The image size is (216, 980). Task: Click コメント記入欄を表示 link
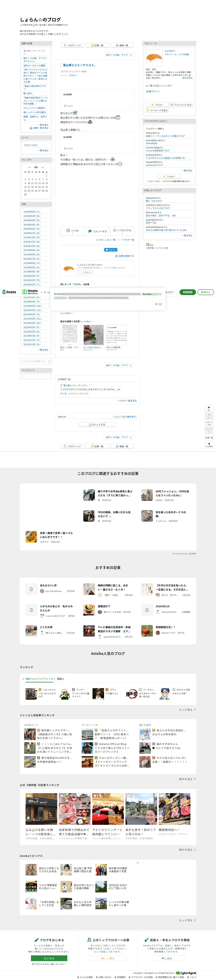point(125,417)
